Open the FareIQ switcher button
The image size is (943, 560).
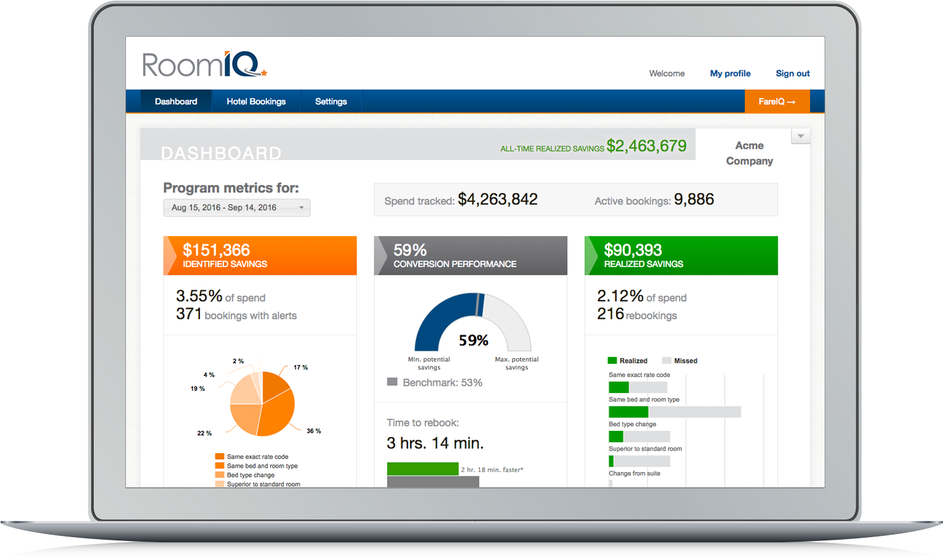coord(777,101)
